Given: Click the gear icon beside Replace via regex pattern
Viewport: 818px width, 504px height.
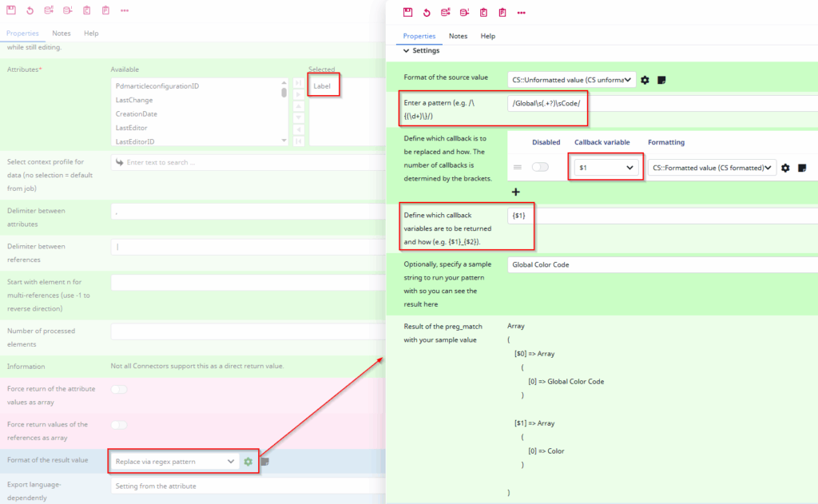Looking at the screenshot, I should (248, 461).
